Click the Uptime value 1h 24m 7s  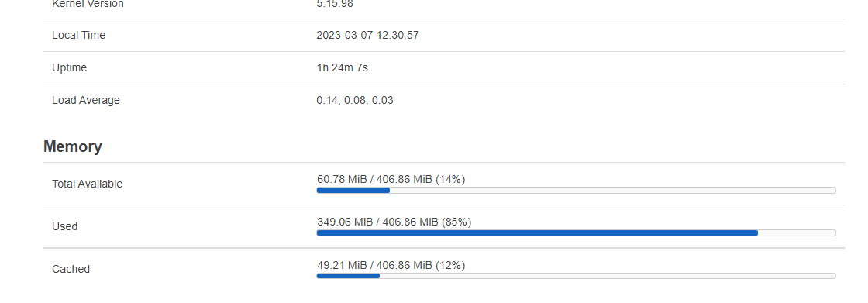tap(342, 68)
